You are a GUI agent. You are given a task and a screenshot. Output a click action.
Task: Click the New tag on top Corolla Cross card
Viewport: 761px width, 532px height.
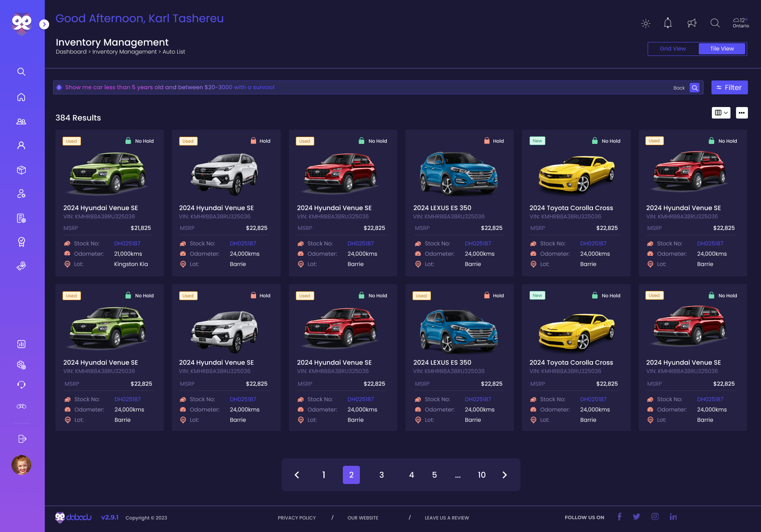[x=537, y=141]
